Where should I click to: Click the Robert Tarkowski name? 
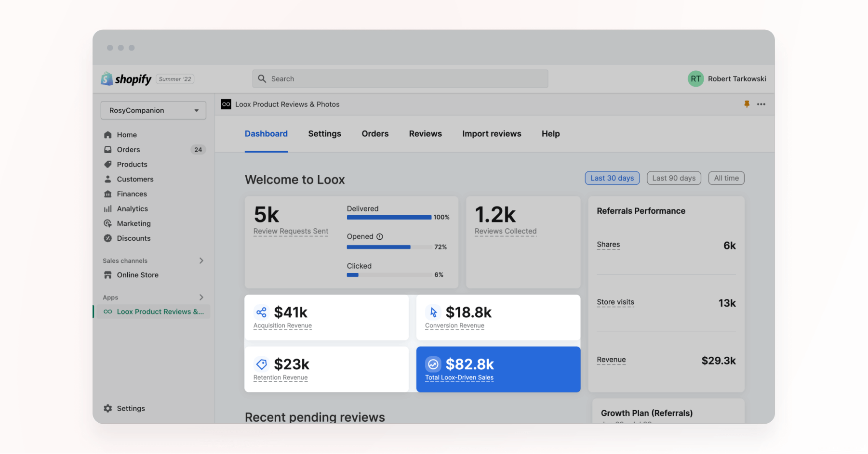point(737,79)
